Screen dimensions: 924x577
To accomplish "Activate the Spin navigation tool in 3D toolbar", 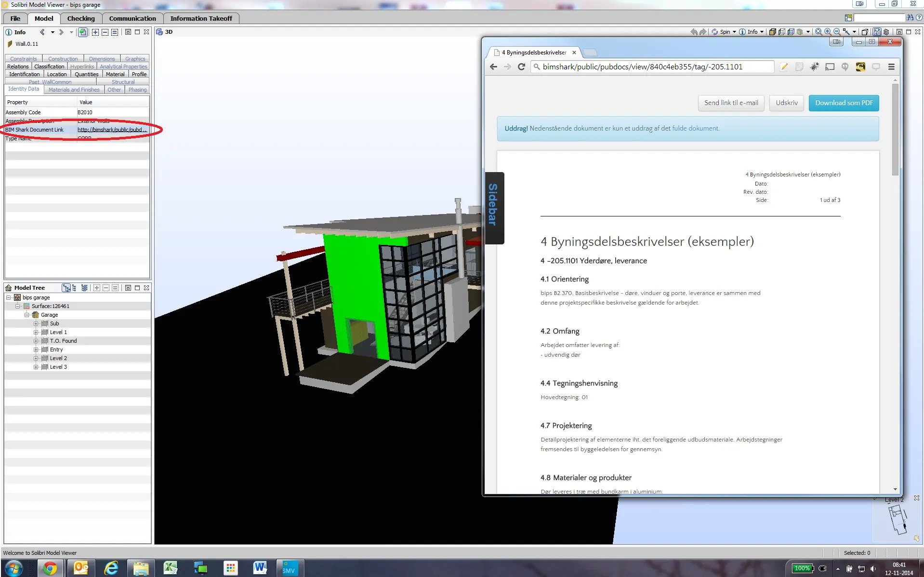I will [721, 32].
